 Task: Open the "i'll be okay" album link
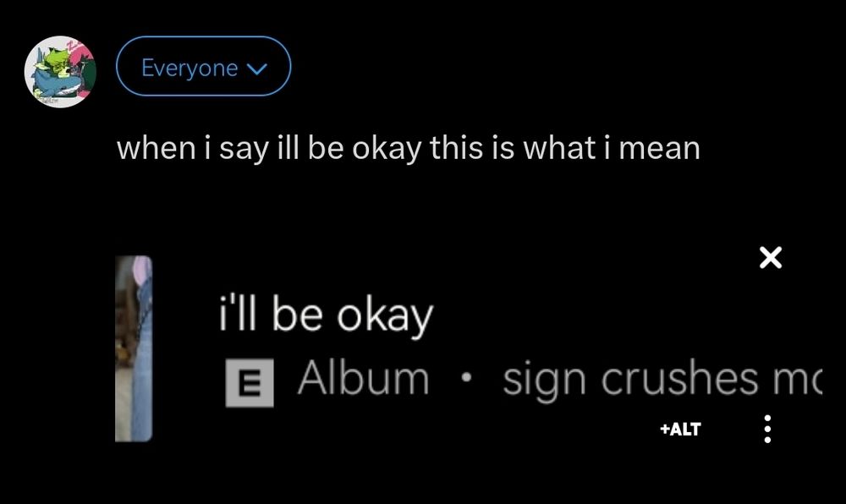[x=324, y=314]
